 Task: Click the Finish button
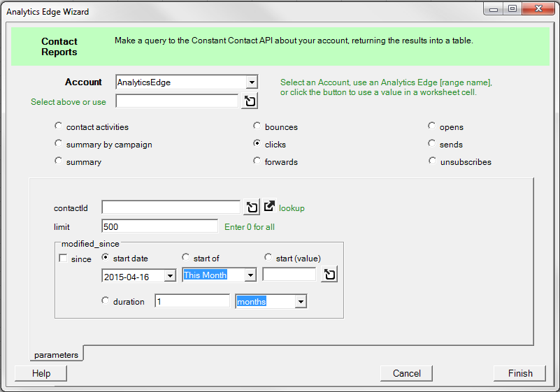pyautogui.click(x=520, y=373)
